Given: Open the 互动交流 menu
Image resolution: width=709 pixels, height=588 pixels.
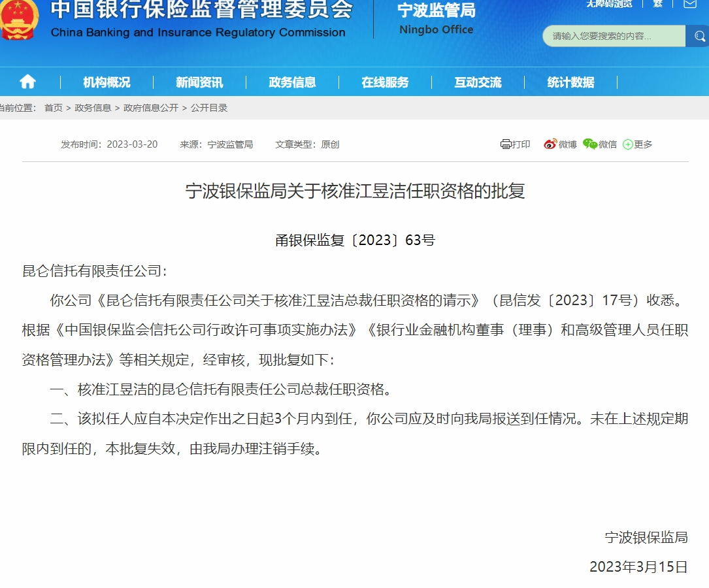Looking at the screenshot, I should pos(478,82).
